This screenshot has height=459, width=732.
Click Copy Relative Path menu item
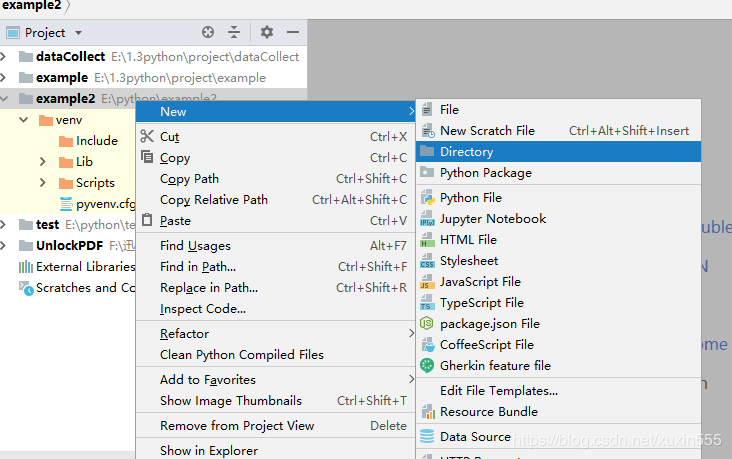coord(214,200)
